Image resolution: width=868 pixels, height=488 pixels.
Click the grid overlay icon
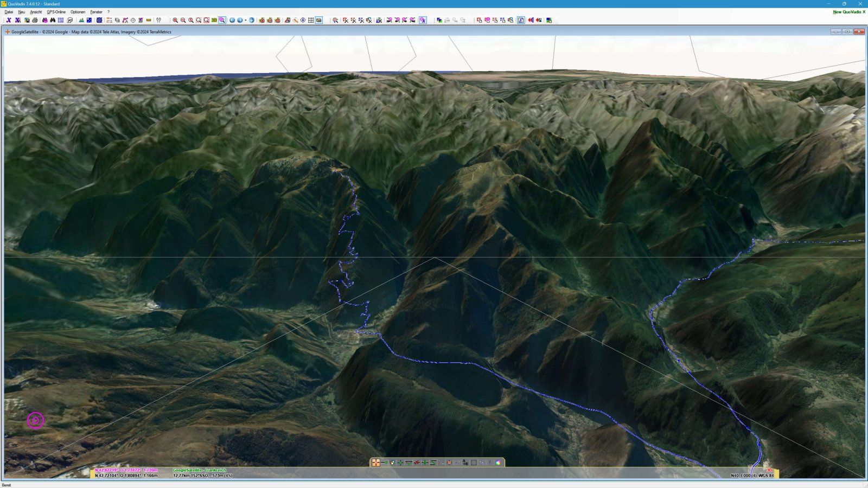pos(311,20)
